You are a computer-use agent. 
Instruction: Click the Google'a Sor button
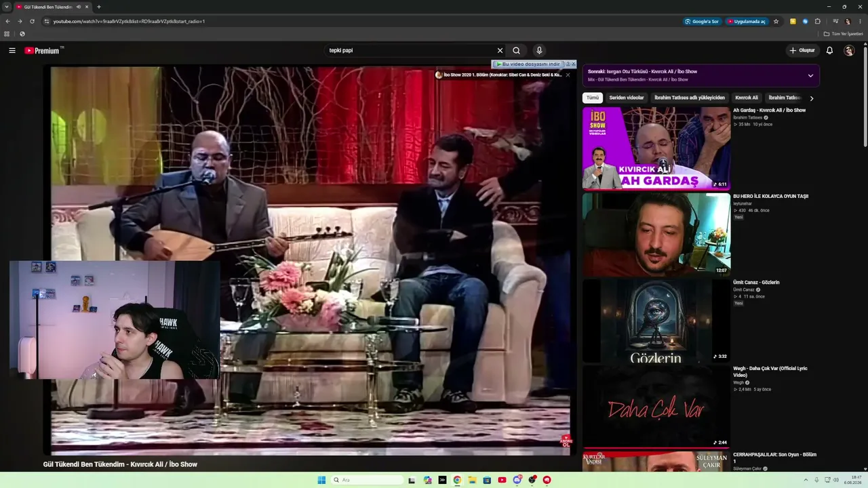point(702,21)
